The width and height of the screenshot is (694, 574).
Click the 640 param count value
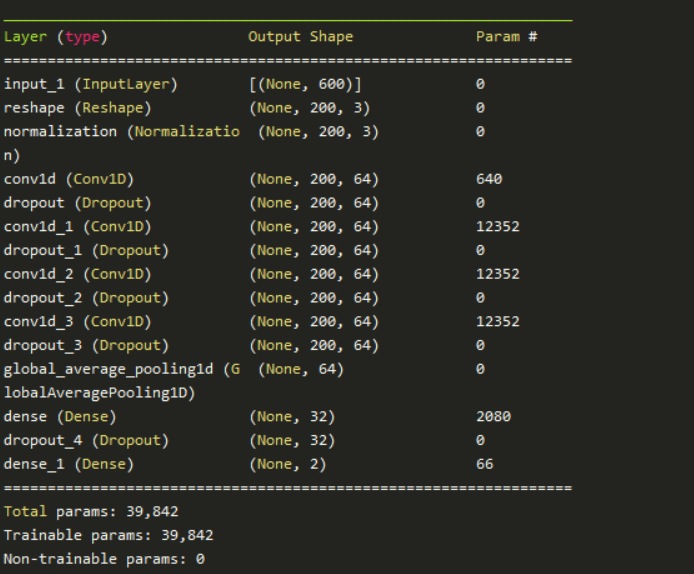point(489,179)
